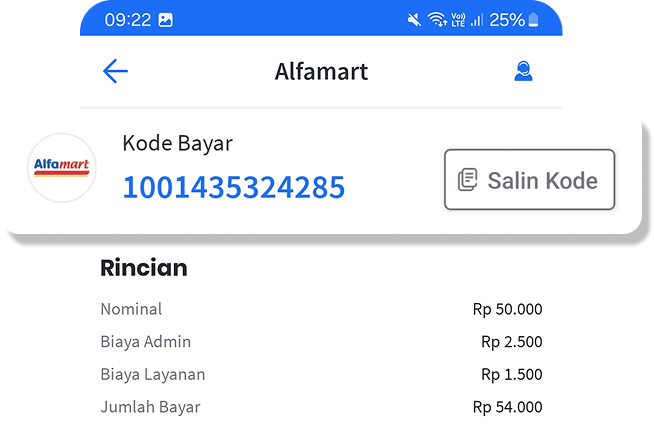Tap the picture notification icon

[x=165, y=20]
